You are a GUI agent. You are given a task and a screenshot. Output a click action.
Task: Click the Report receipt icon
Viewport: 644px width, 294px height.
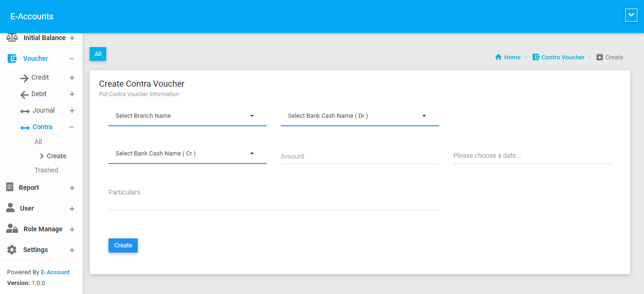click(10, 187)
